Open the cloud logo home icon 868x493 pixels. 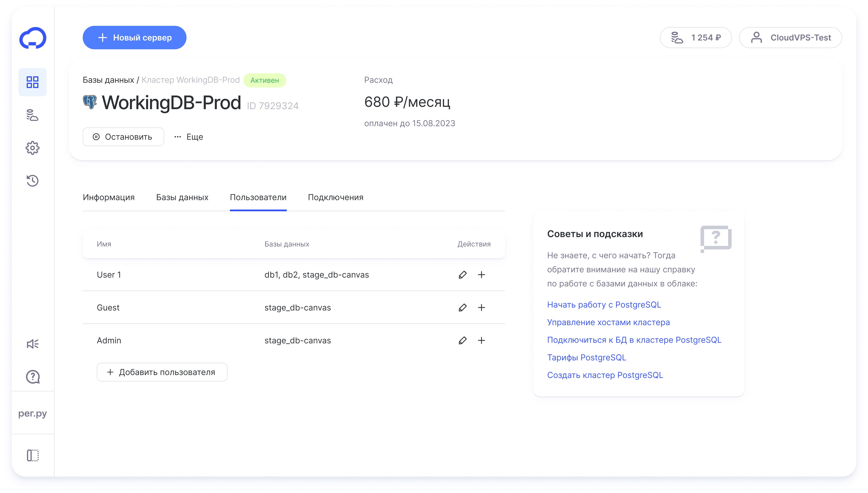tap(33, 38)
